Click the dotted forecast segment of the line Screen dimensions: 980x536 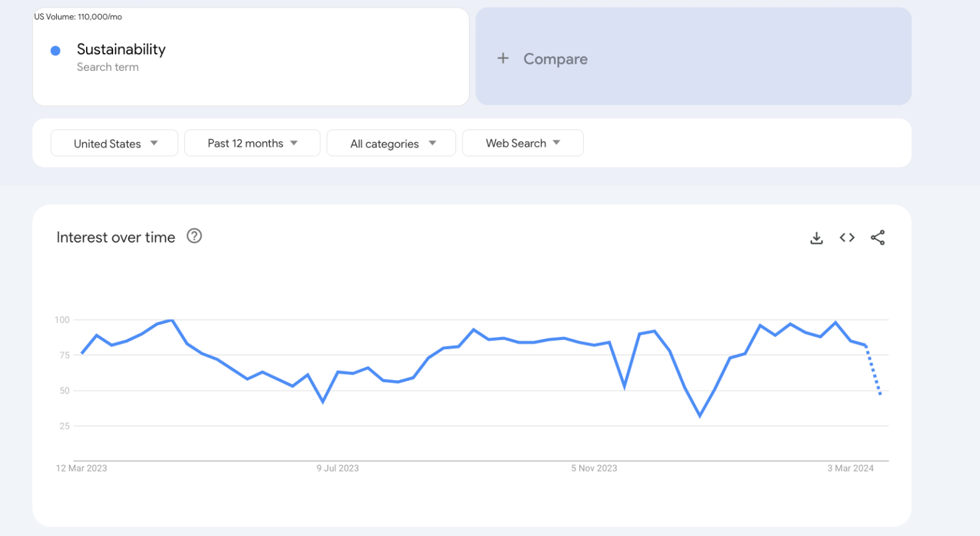click(x=872, y=373)
